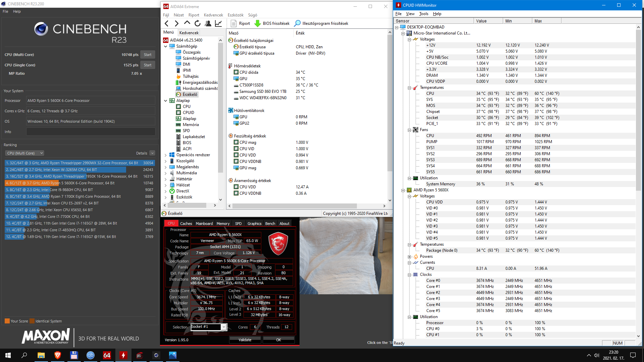This screenshot has height=362, width=644.
Task: Click Illesztőprogram frissítések search icon
Action: click(298, 23)
